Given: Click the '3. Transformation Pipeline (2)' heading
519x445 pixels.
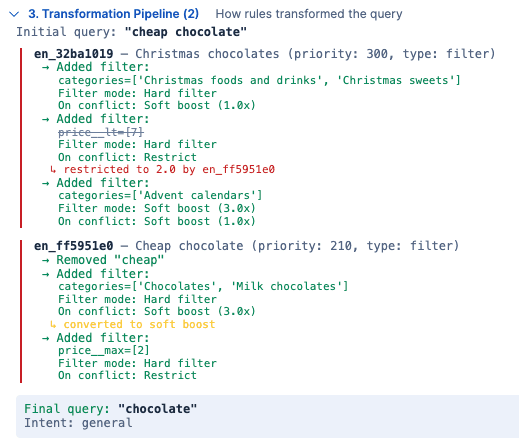Looking at the screenshot, I should point(113,14).
